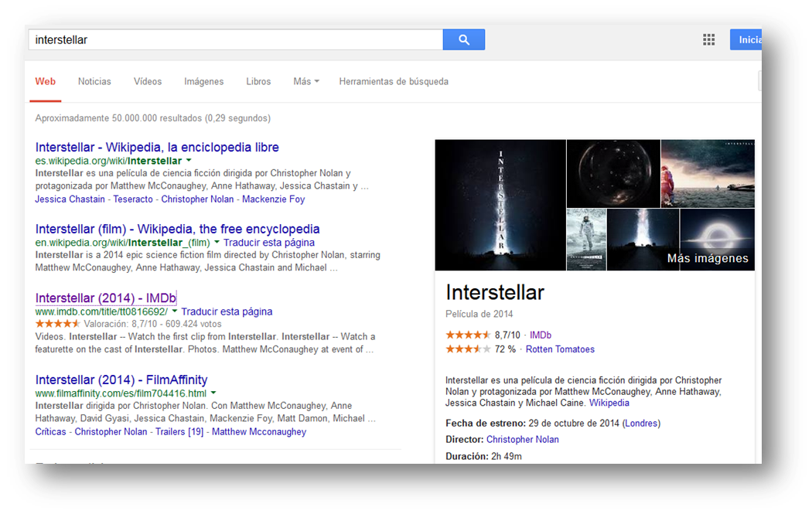Open the Mackenzie Foy sublink
Viewport: 812px width, 514px height.
click(x=274, y=199)
